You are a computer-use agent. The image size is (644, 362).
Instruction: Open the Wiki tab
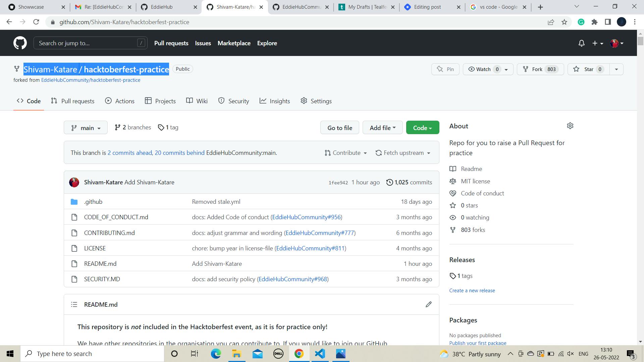pos(197,101)
